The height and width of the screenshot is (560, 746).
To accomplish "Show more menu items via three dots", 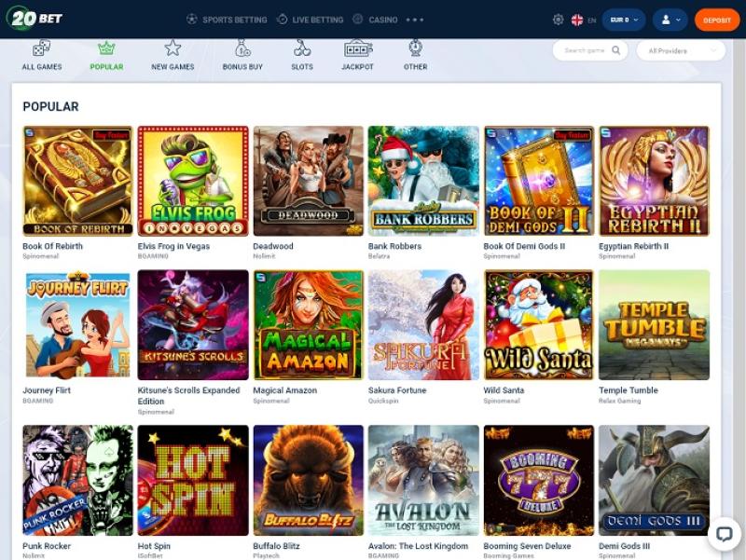I will (415, 20).
